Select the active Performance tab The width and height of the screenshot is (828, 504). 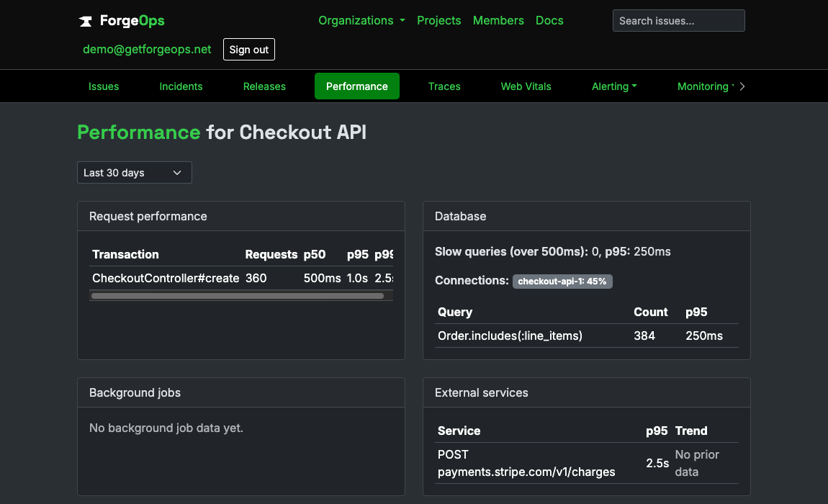click(x=357, y=86)
